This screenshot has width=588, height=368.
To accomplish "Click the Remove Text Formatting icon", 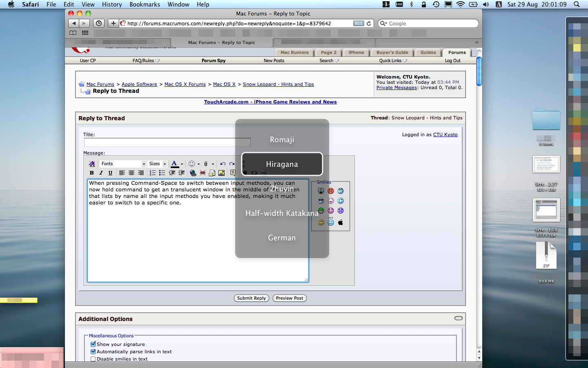I will [92, 164].
